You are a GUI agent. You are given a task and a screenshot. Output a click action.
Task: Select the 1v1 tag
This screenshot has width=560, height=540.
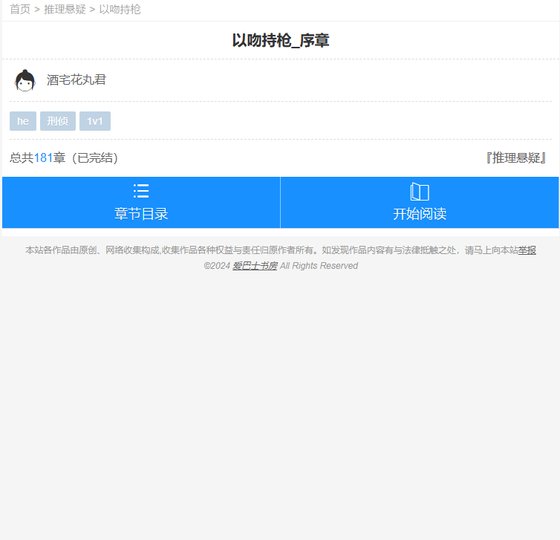click(95, 121)
